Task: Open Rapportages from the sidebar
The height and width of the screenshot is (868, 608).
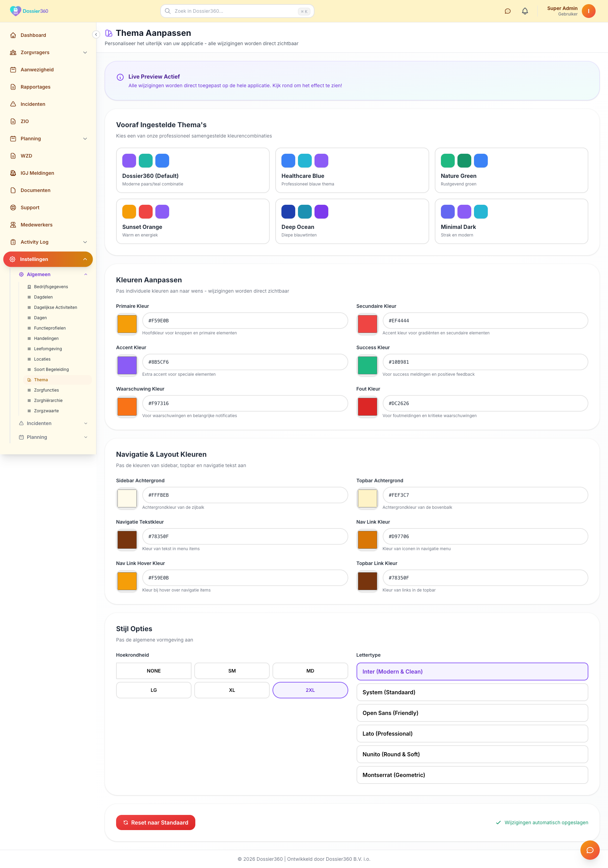Action: [x=35, y=87]
